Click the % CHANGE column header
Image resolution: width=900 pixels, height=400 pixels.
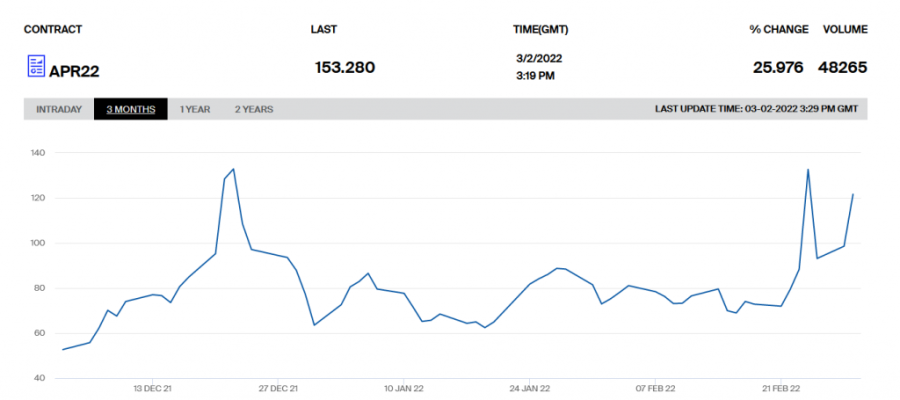[x=779, y=29]
